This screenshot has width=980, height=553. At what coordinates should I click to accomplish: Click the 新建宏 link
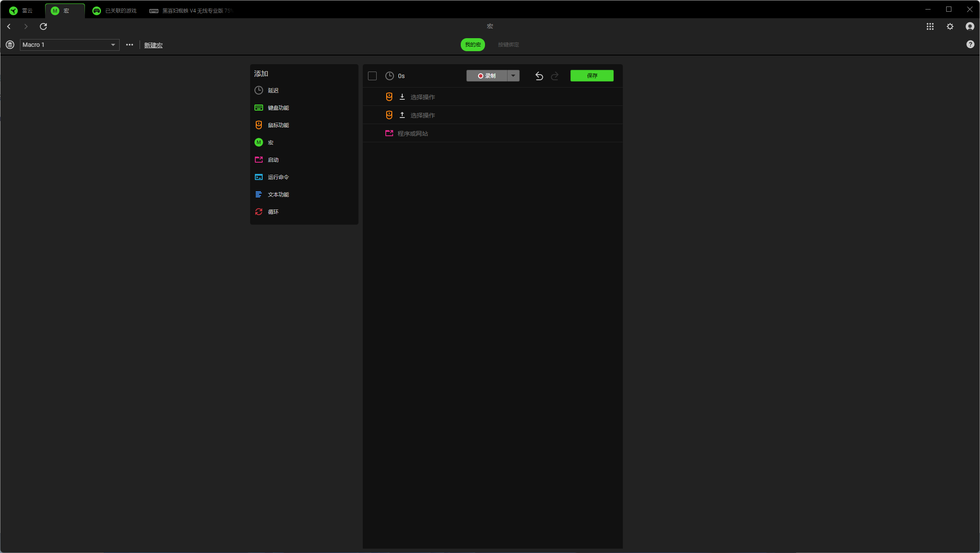(x=153, y=45)
